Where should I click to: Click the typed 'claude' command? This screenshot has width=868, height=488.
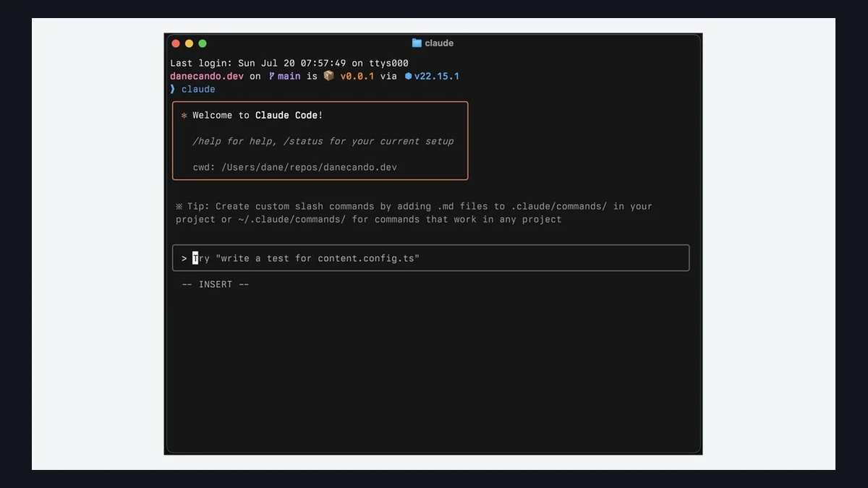coord(198,89)
